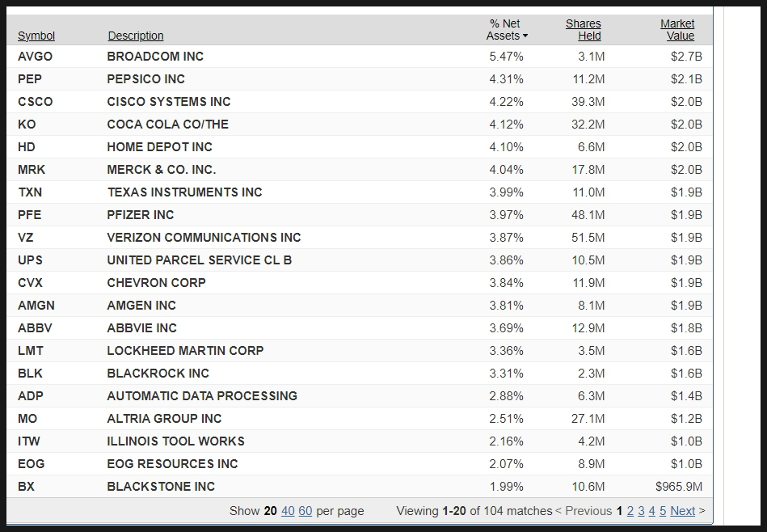Select Broadcom $2.7B market value
The image size is (767, 532).
(686, 57)
